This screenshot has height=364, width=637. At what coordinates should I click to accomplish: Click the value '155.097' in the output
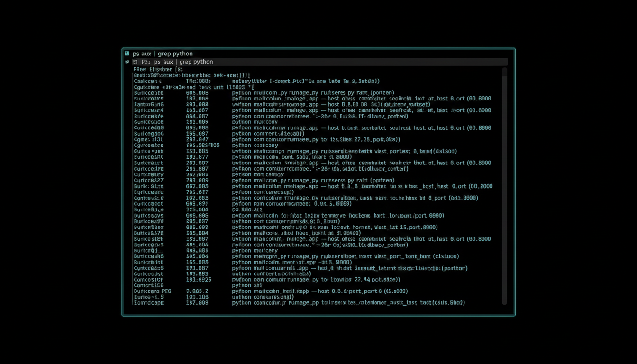click(x=197, y=134)
